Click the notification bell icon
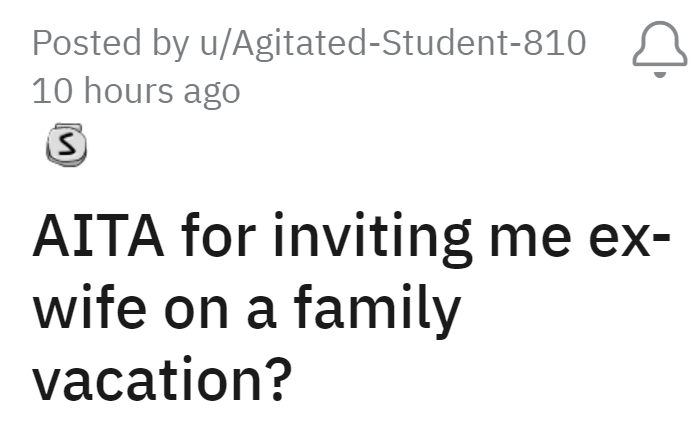The height and width of the screenshot is (443, 696). click(660, 49)
